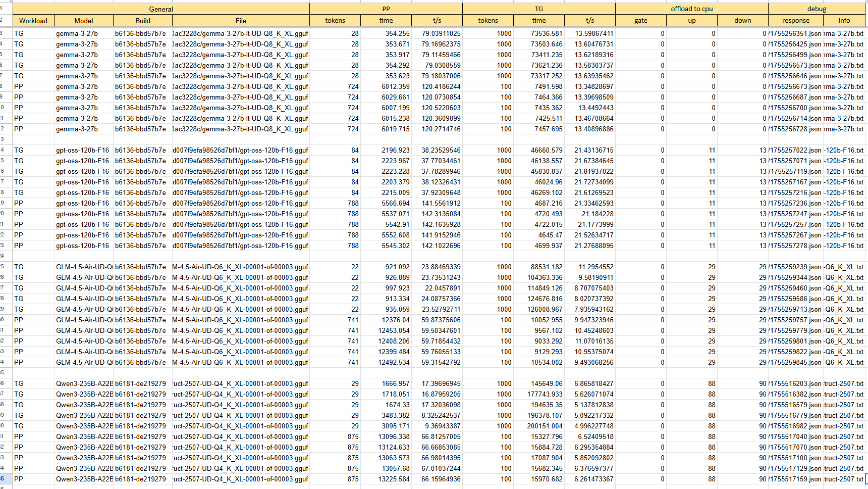This screenshot has width=868, height=489.
Task: Select cell with PP time 354.255
Action: click(x=386, y=33)
